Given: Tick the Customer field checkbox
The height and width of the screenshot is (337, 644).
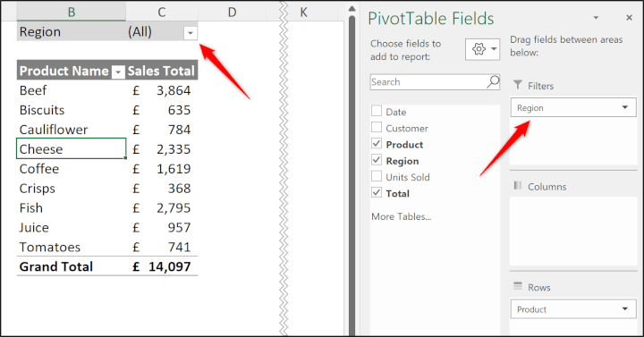Looking at the screenshot, I should (x=377, y=127).
